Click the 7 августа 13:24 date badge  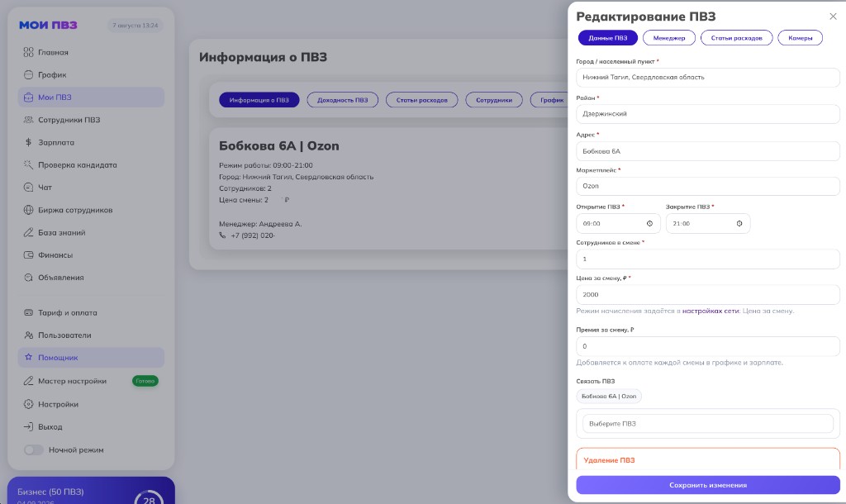coord(135,26)
